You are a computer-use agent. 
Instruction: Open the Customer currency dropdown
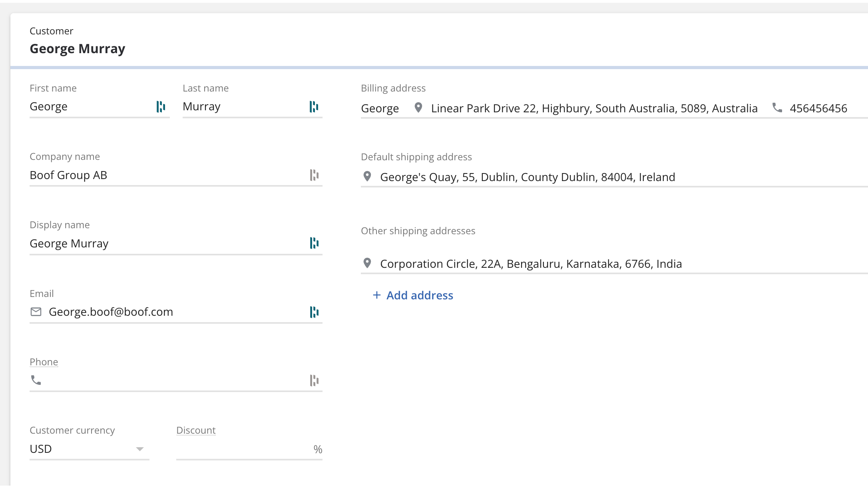click(x=139, y=449)
